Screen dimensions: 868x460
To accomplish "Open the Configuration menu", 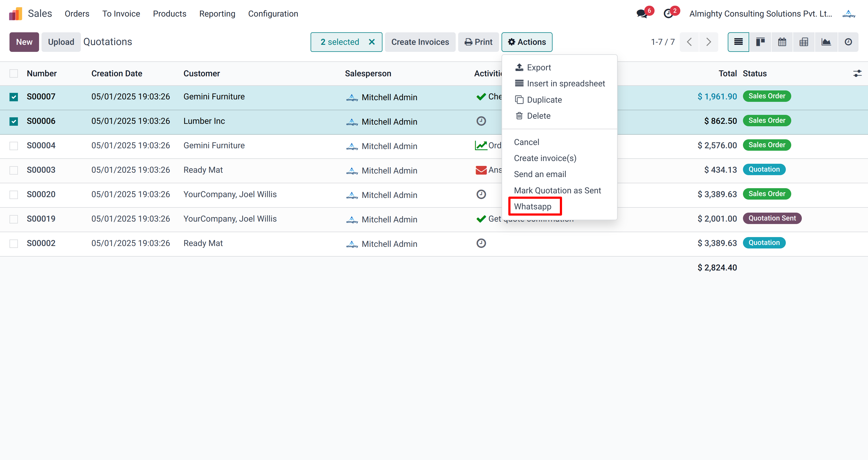I will pyautogui.click(x=273, y=14).
